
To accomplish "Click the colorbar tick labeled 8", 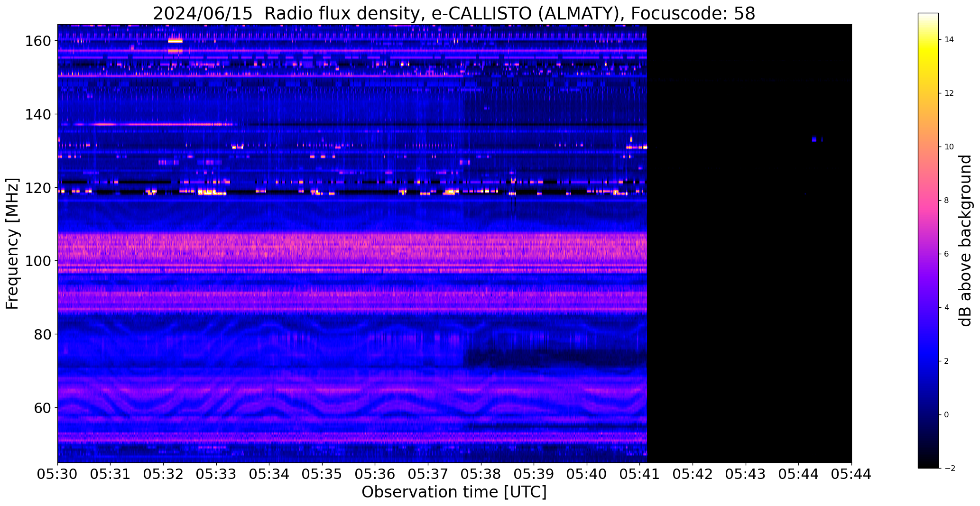I will pyautogui.click(x=946, y=201).
